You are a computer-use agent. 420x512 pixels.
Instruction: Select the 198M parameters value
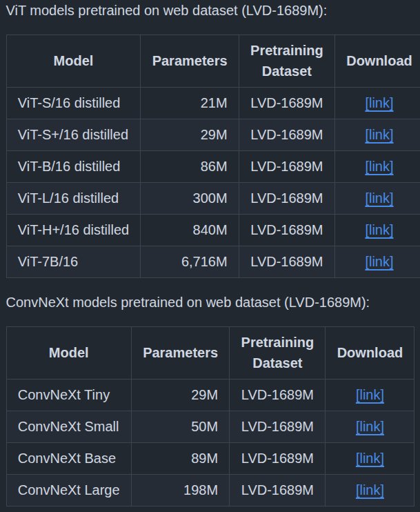click(201, 491)
